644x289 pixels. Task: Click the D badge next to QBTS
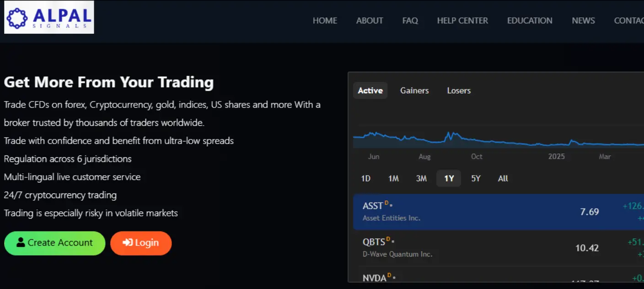point(388,239)
